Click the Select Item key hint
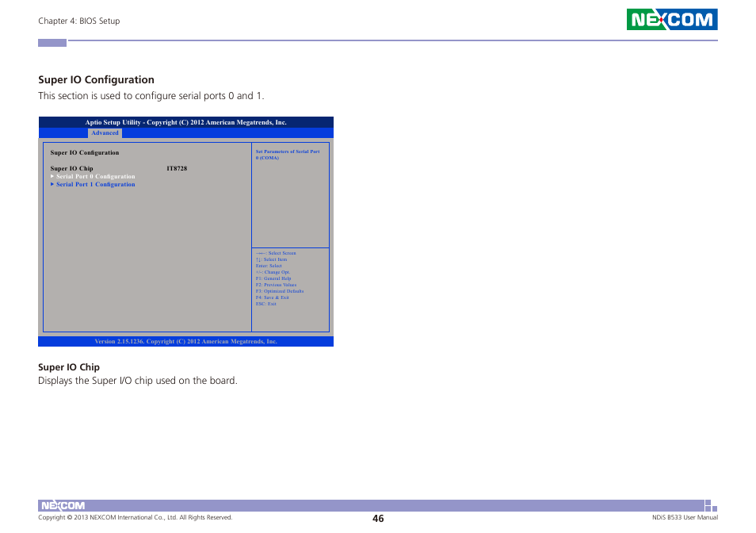Viewport: 756px width, 533px height. tap(272, 259)
